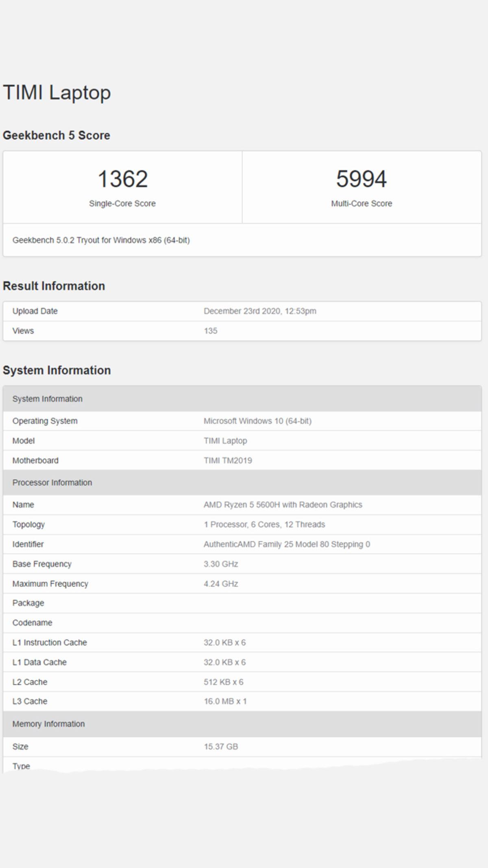
Task: Click the TIMI Laptop page title
Action: point(57,93)
